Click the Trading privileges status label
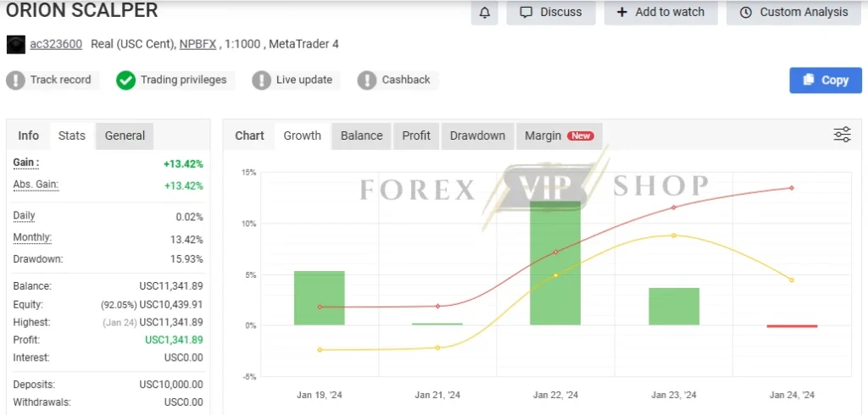The image size is (868, 415). pos(183,80)
